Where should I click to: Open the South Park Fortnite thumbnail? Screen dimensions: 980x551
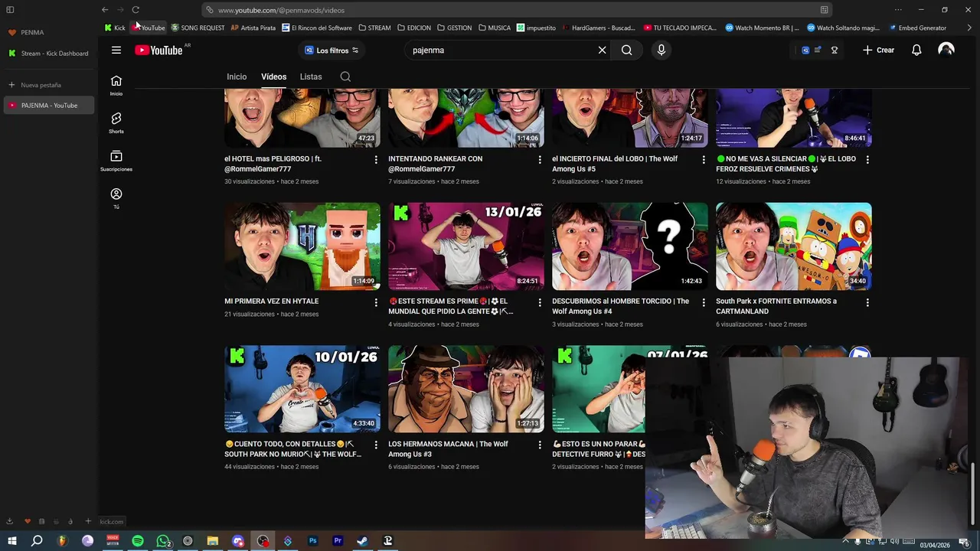click(x=793, y=246)
